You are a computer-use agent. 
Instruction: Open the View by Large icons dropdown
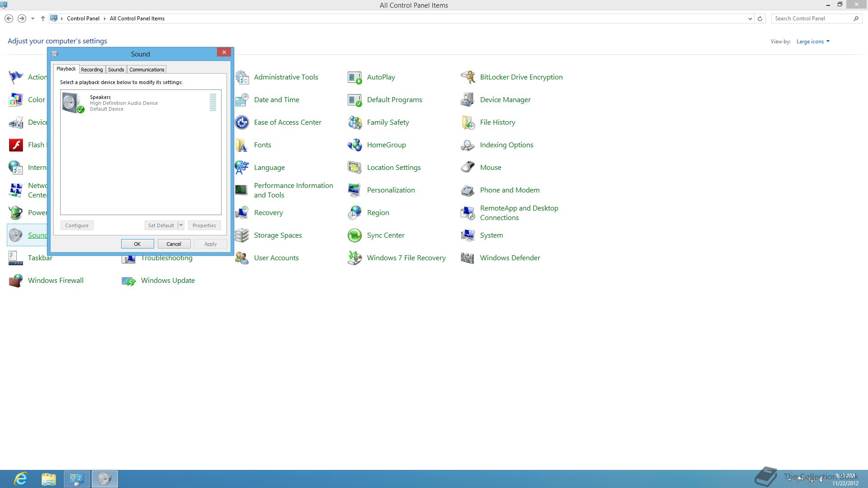coord(813,42)
